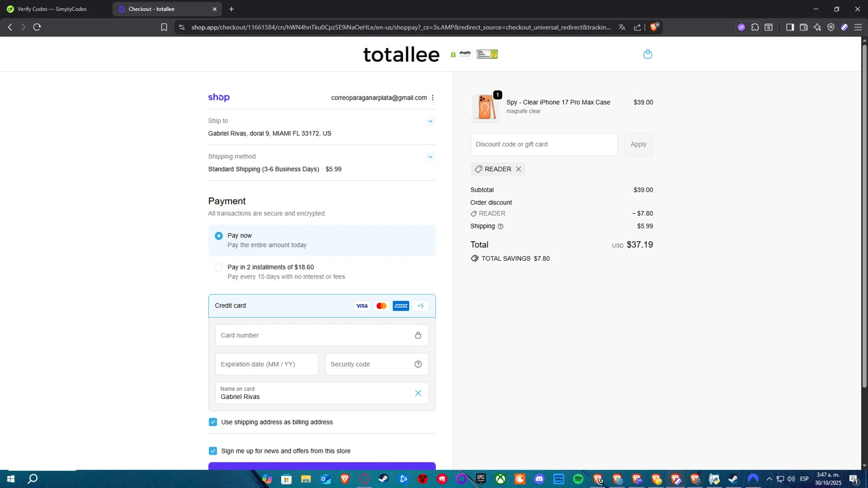Viewport: 868px width, 488px height.
Task: Click the Shop Pay logo
Action: [219, 97]
